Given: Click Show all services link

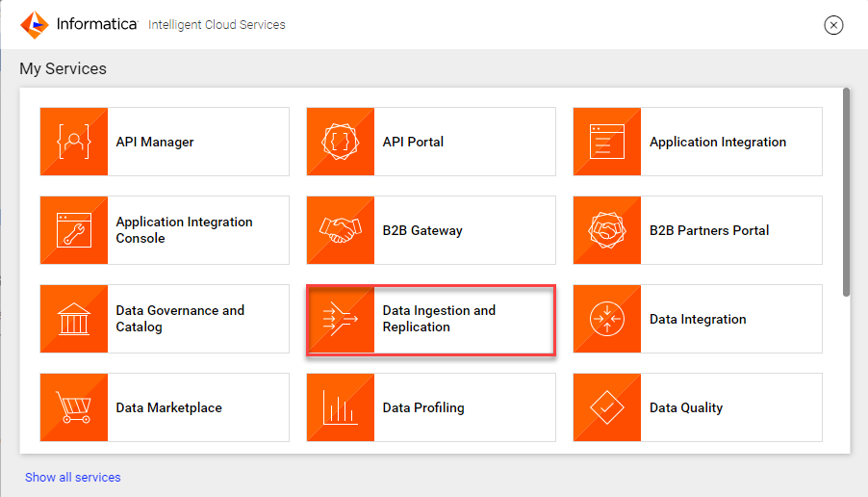Looking at the screenshot, I should [72, 477].
